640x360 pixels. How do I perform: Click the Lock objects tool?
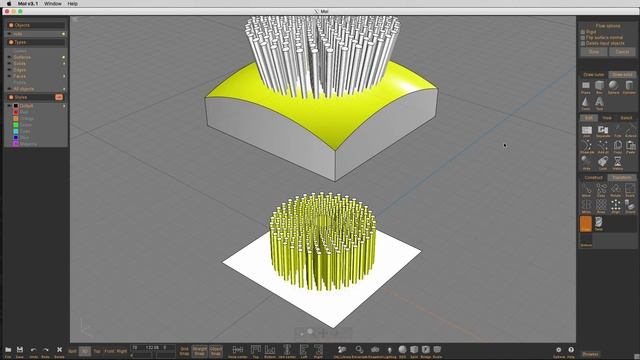(602, 163)
